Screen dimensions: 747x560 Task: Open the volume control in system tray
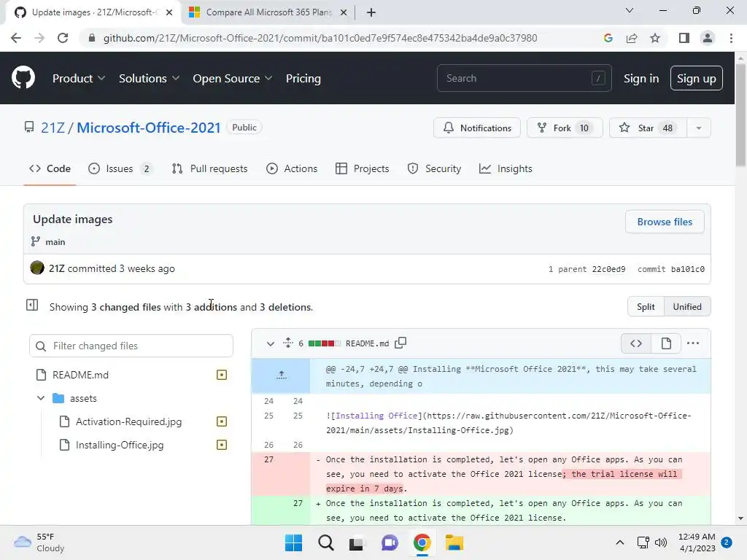[661, 542]
